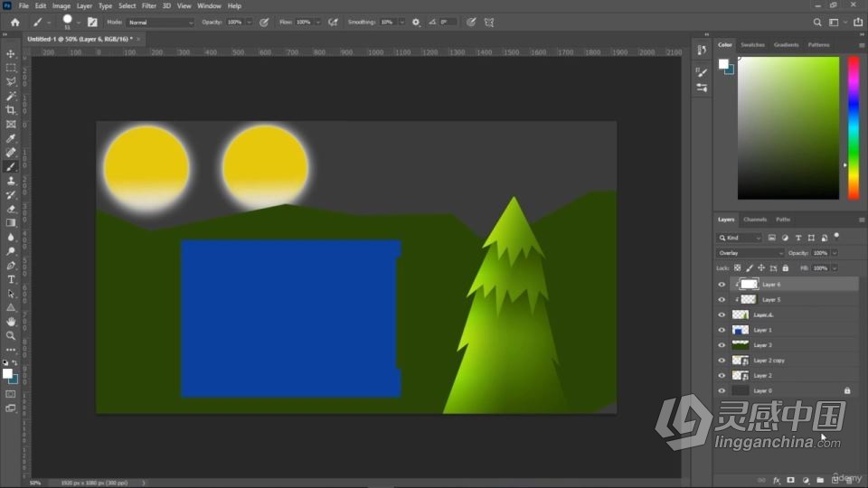Select the Healing Brush tool
Screen dimensions: 868x488
click(x=11, y=153)
